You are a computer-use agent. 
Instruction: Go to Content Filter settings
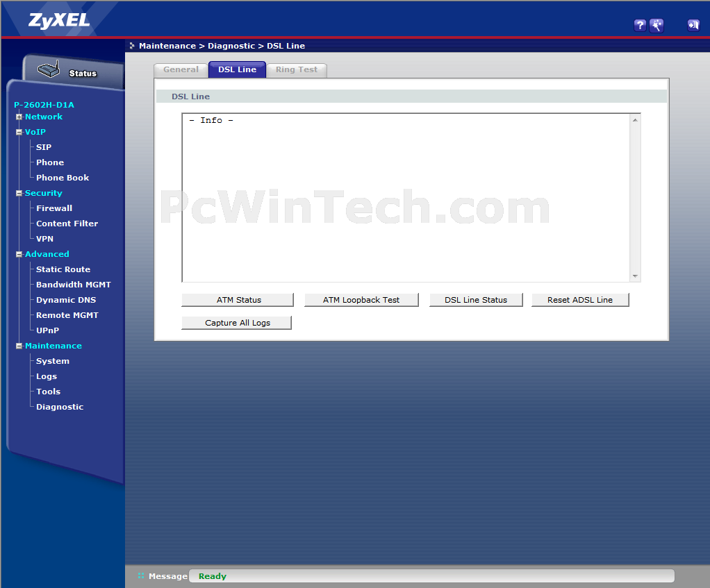click(67, 224)
